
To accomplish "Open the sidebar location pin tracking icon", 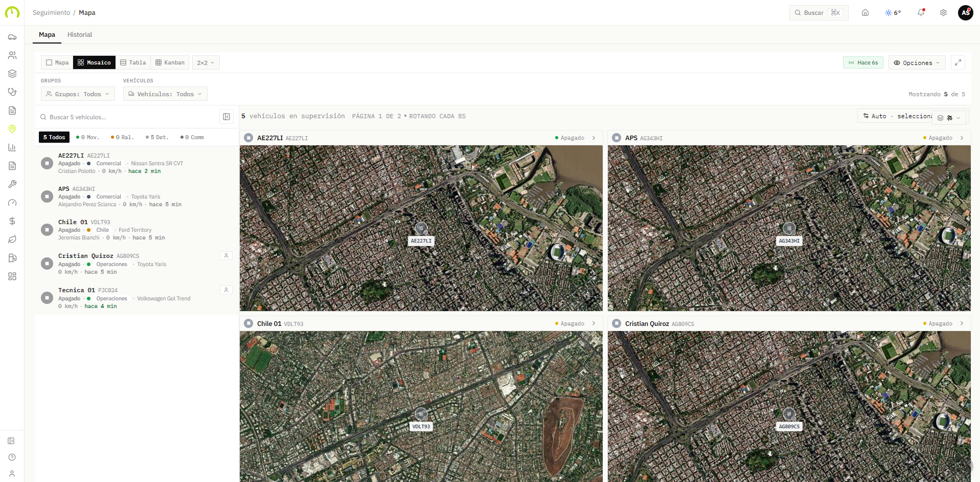I will pyautogui.click(x=12, y=129).
